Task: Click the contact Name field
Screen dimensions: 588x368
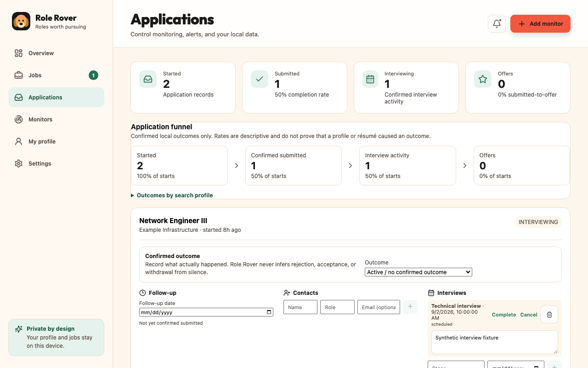Action: tap(300, 307)
